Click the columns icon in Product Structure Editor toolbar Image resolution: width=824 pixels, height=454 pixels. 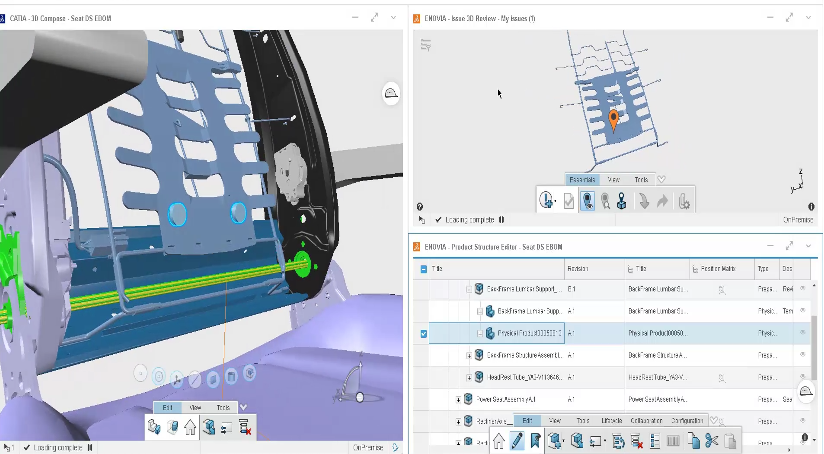[x=673, y=441]
